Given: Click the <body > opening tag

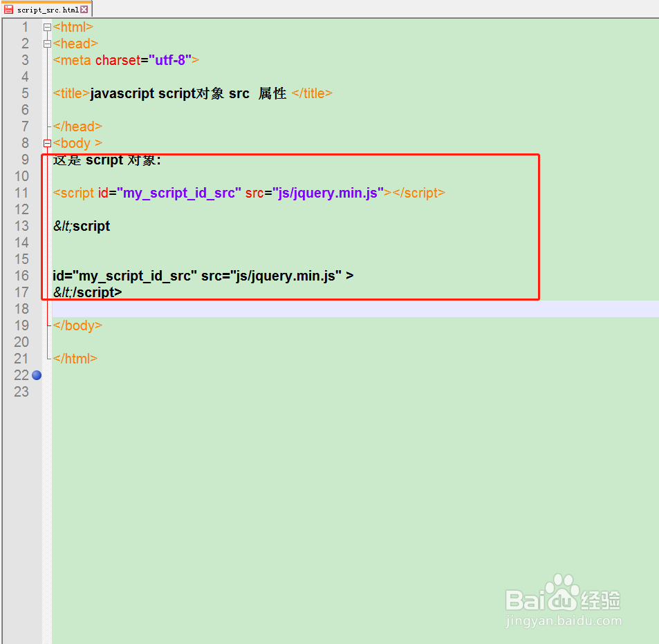Looking at the screenshot, I should click(77, 143).
